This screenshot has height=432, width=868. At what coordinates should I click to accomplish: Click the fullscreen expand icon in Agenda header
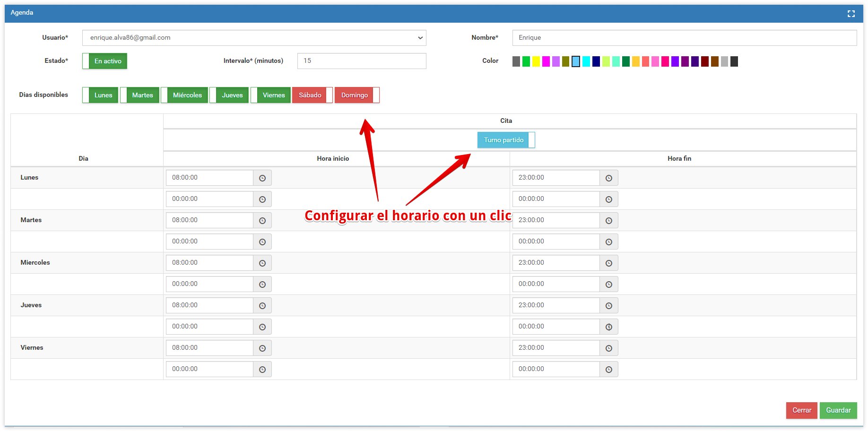(x=851, y=14)
